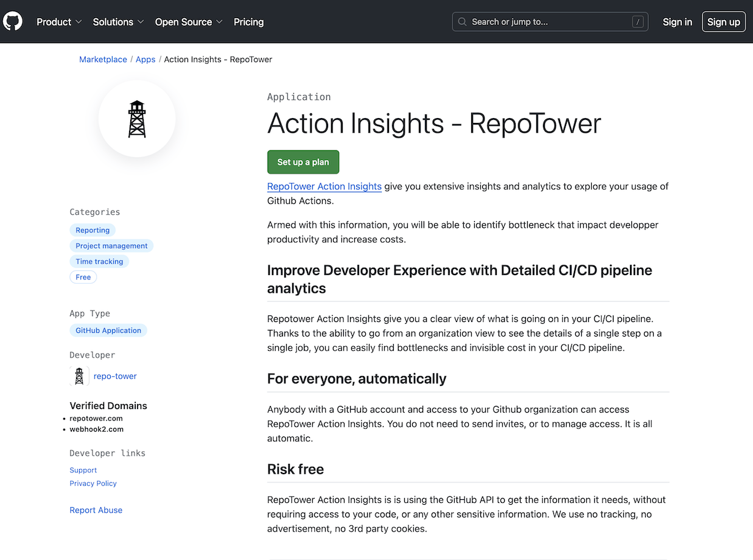Screen dimensions: 753x560
Task: Select the GitHub Application app type badge
Action: click(108, 330)
